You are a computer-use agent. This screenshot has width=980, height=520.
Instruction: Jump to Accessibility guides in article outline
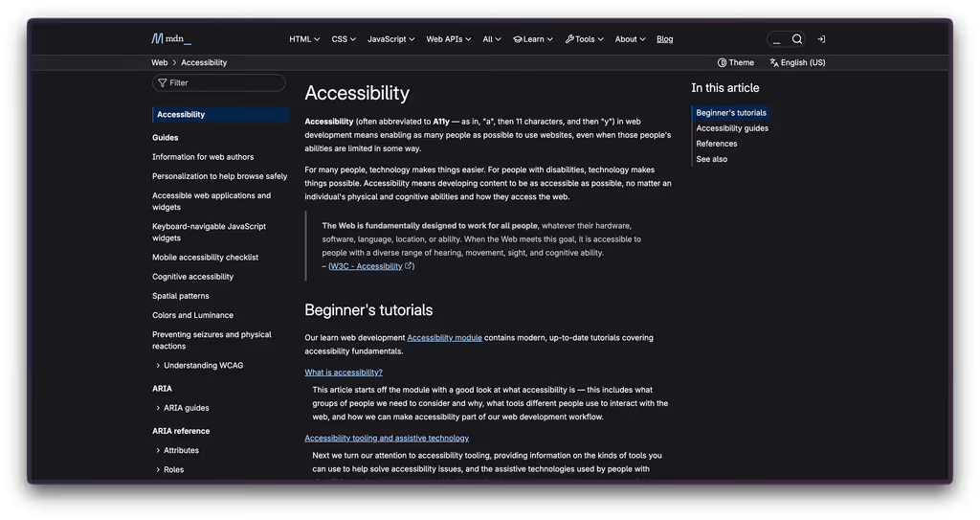click(x=732, y=128)
